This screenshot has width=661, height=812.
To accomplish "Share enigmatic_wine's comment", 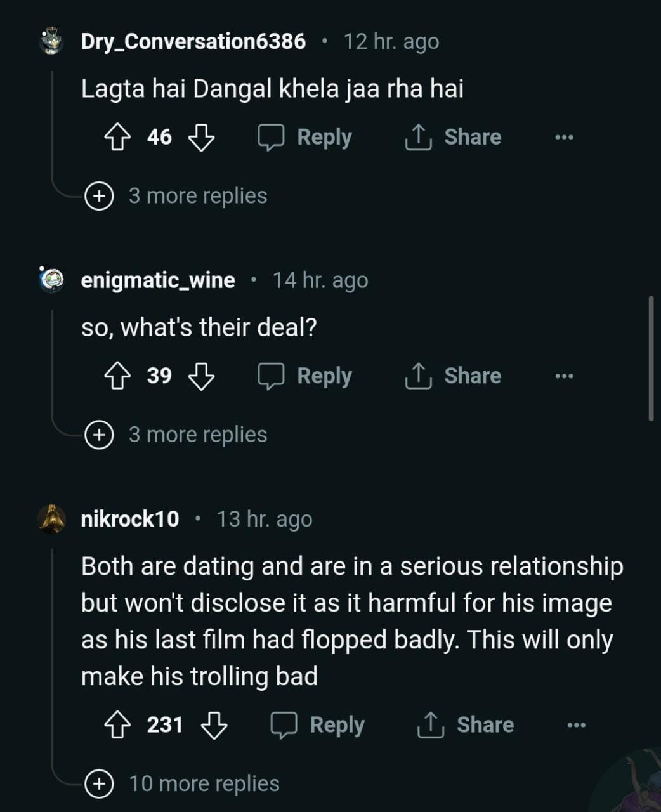I will (x=454, y=376).
